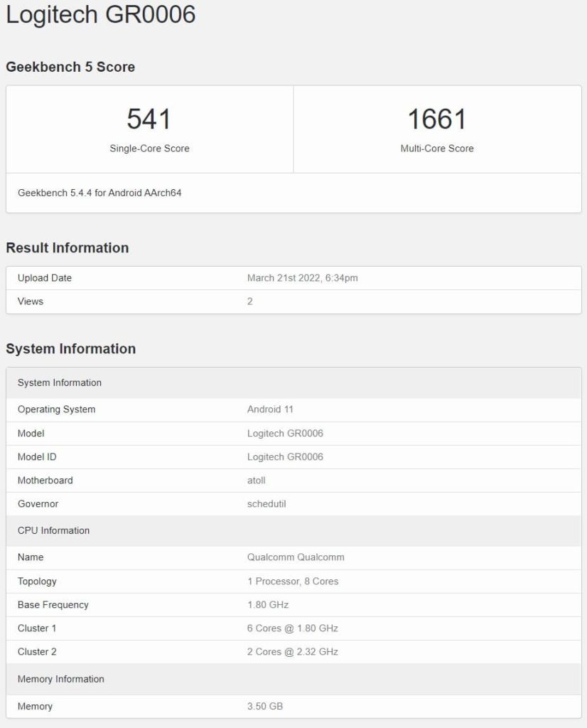The height and width of the screenshot is (728, 587).
Task: Click the Logitech GR0006 page title
Action: click(100, 14)
